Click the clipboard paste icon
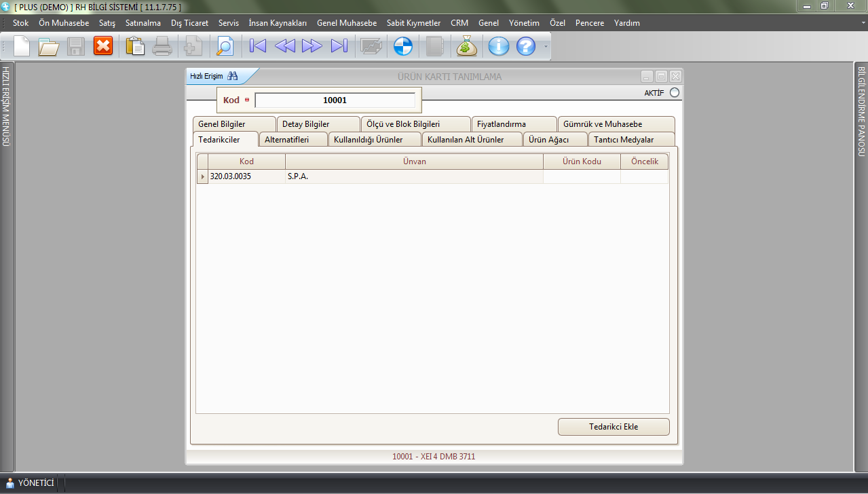Screen dimensions: 868x494 point(136,46)
